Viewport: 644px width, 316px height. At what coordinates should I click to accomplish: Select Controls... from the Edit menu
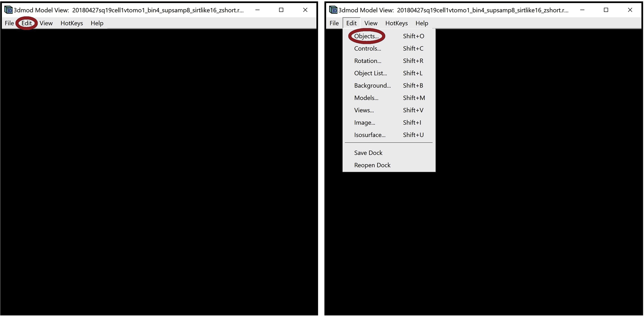pos(368,49)
